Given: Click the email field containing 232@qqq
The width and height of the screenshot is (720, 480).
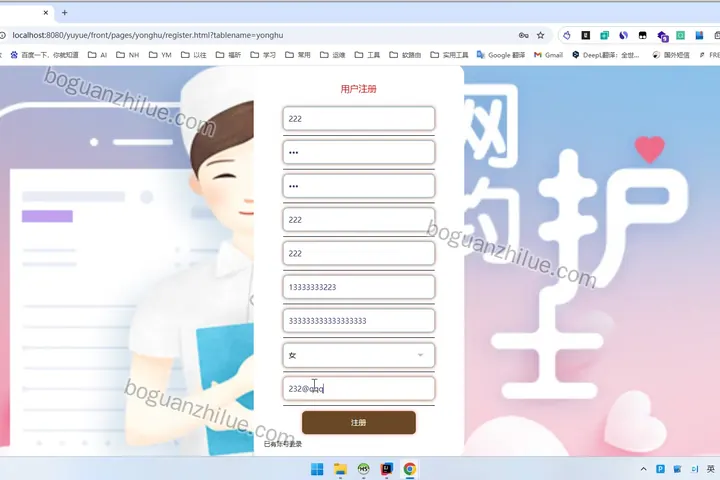Looking at the screenshot, I should click(x=359, y=389).
